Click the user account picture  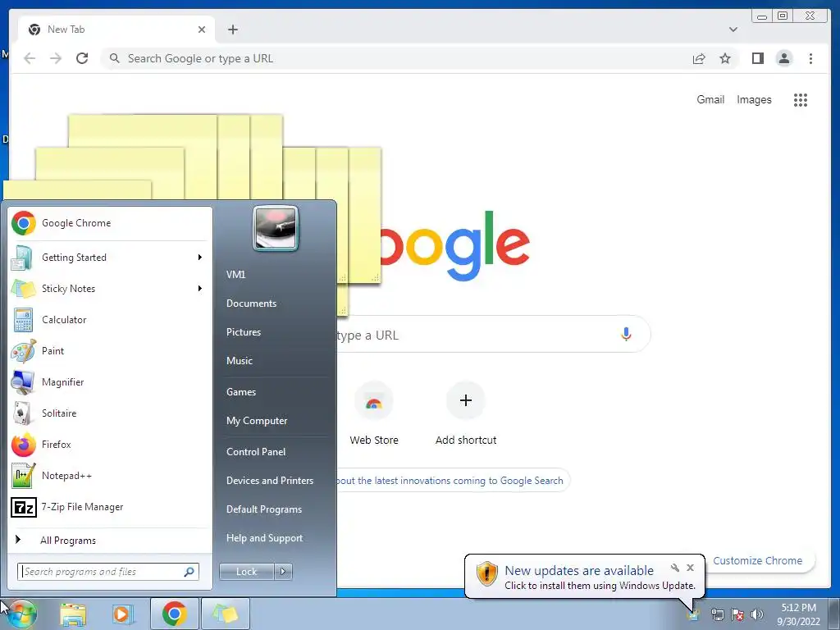coord(276,229)
